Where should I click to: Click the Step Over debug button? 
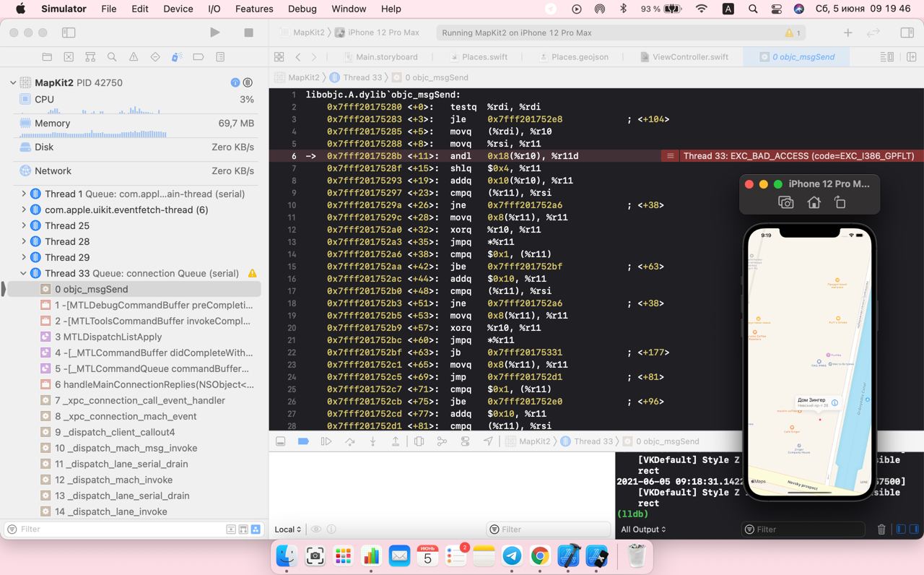[349, 441]
